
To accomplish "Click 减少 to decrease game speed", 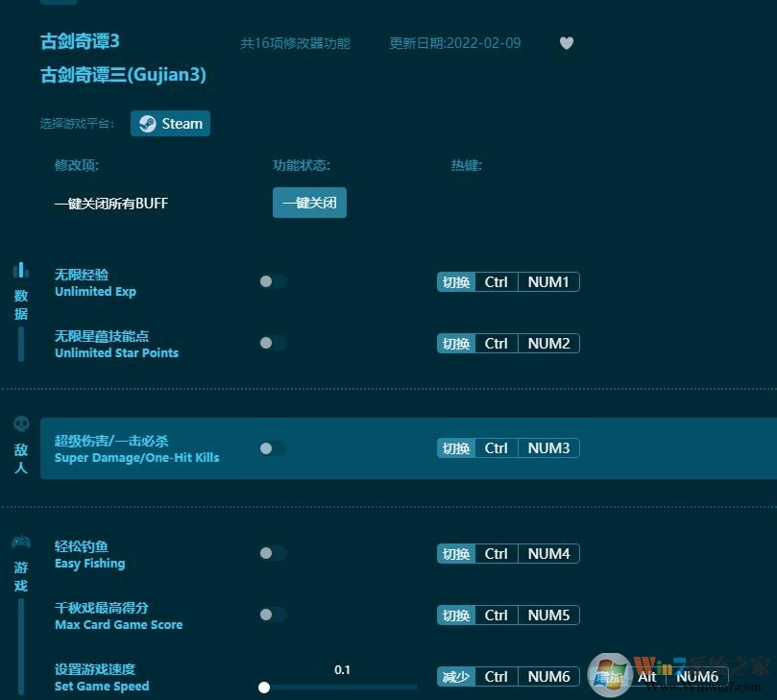I will (454, 676).
